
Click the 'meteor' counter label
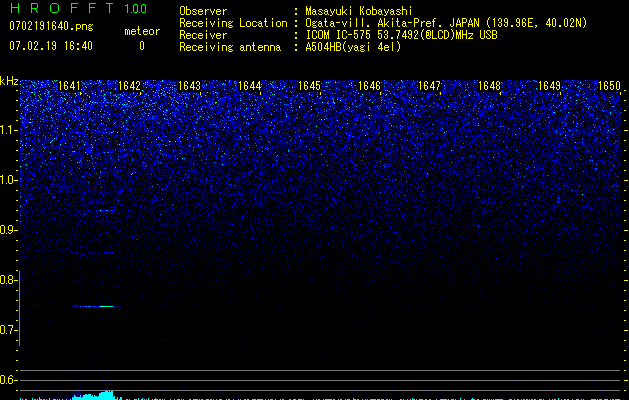click(x=142, y=31)
